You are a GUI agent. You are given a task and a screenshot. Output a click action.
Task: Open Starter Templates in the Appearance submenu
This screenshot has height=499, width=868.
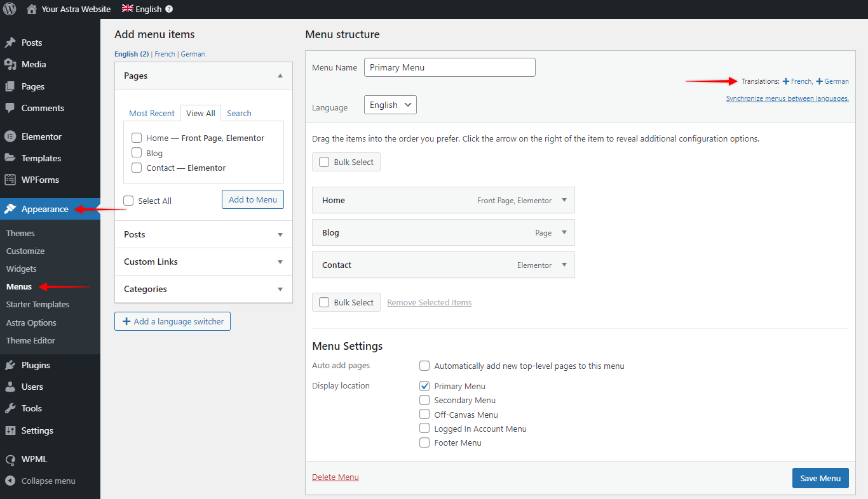pos(37,304)
